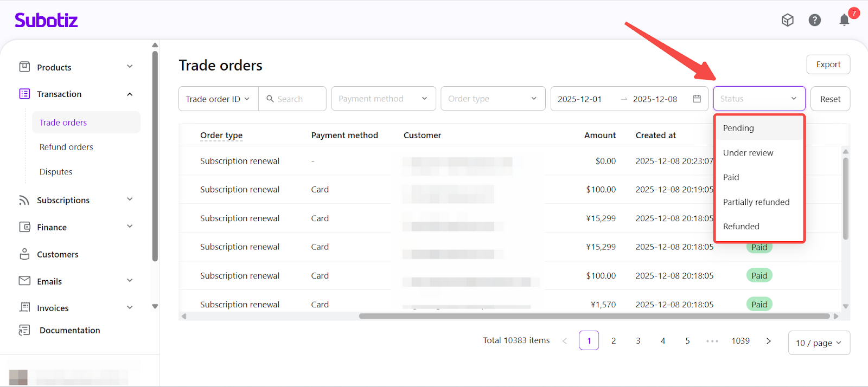Expand the Subscriptions sidebar section
The height and width of the screenshot is (387, 868).
[129, 200]
